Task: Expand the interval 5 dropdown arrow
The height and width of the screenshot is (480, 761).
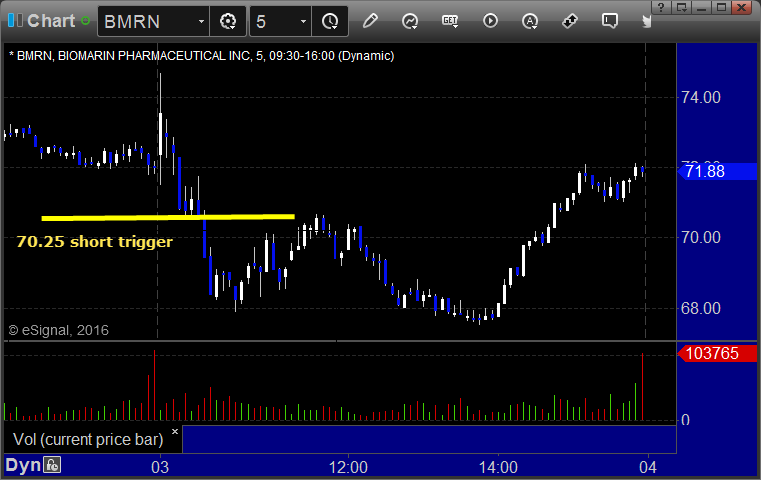Action: (303, 21)
